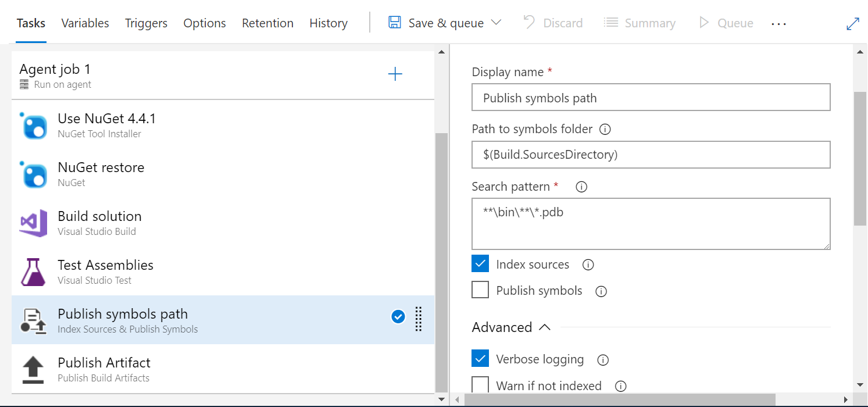Select the NuGet restore task row
This screenshot has height=407, width=868.
[223, 173]
